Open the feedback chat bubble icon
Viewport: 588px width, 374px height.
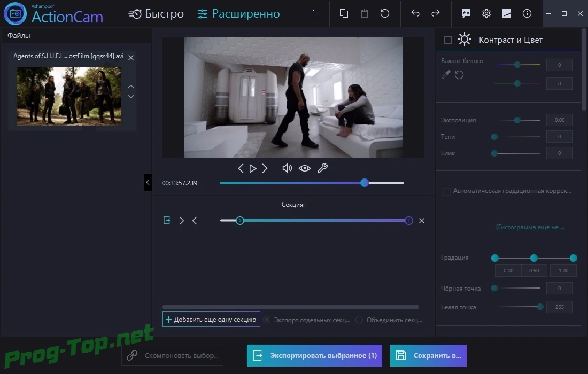[466, 13]
